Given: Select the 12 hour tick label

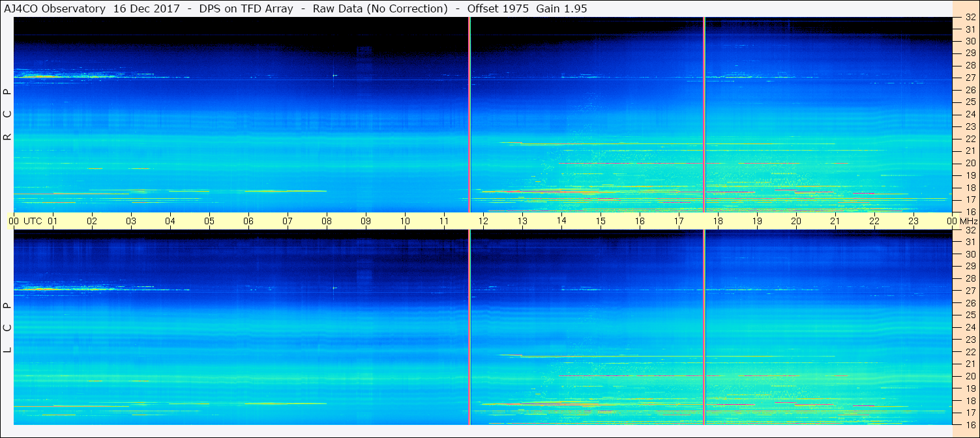Looking at the screenshot, I should (x=483, y=221).
